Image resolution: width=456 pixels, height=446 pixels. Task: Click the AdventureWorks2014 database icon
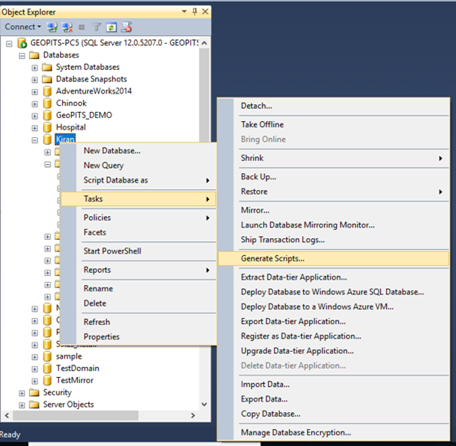click(x=47, y=91)
